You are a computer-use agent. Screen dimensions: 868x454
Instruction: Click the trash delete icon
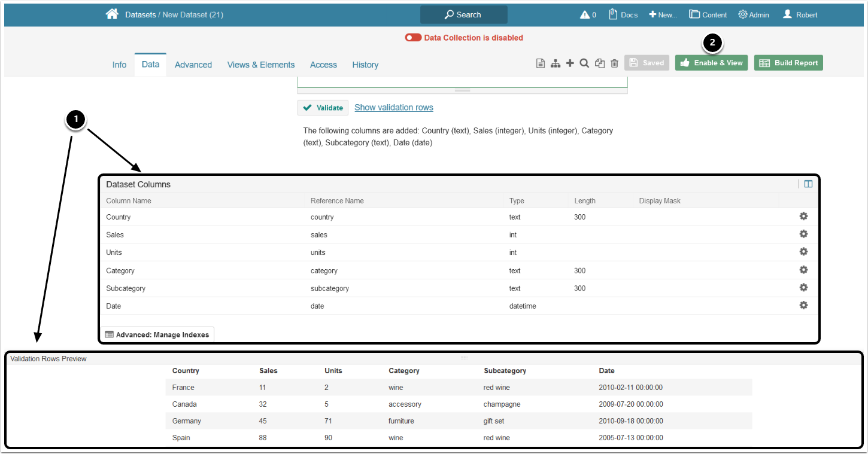pyautogui.click(x=614, y=63)
